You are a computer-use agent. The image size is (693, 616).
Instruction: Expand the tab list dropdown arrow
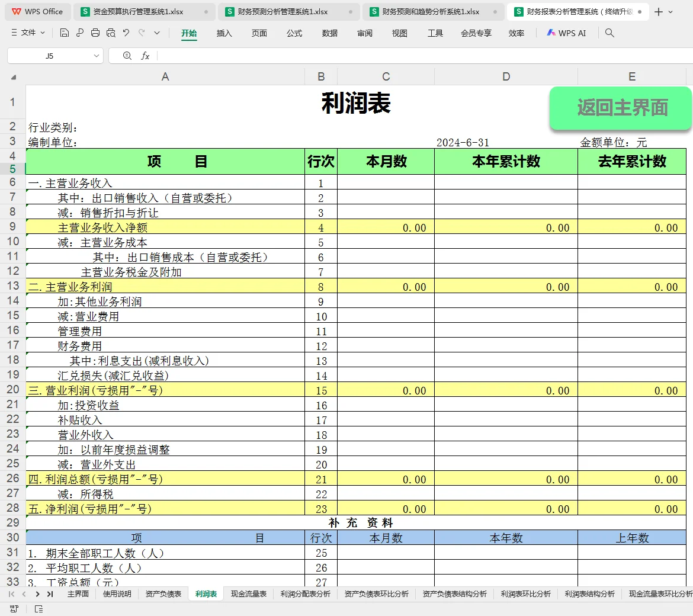(671, 12)
